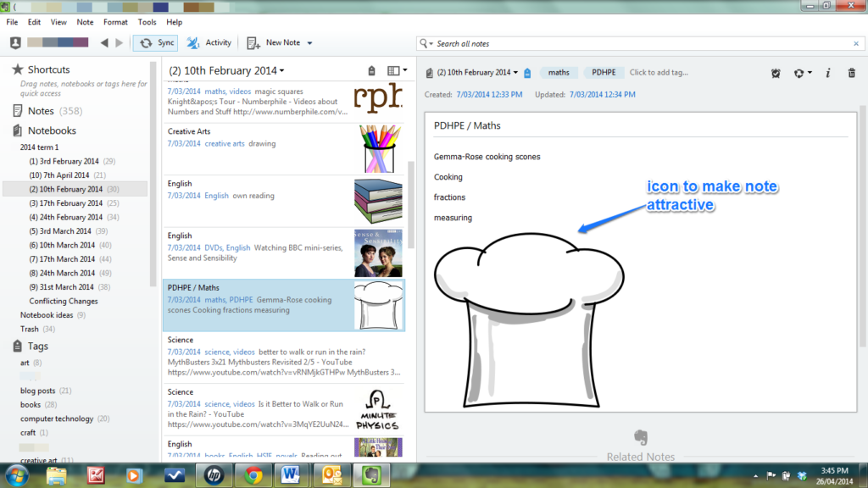The width and height of the screenshot is (868, 488).
Task: Click the account user icon
Action: (15, 43)
